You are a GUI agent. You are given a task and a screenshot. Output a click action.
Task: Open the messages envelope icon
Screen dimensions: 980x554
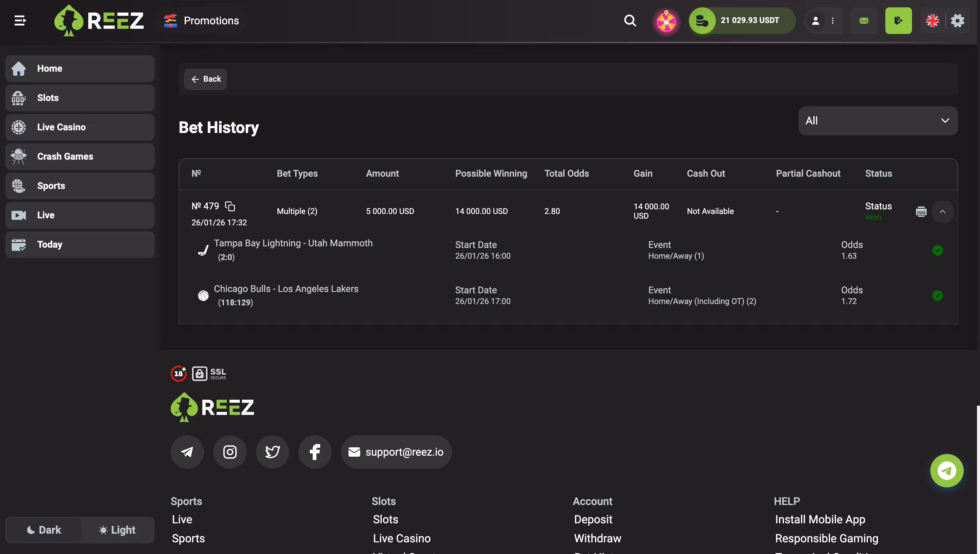pyautogui.click(x=864, y=21)
